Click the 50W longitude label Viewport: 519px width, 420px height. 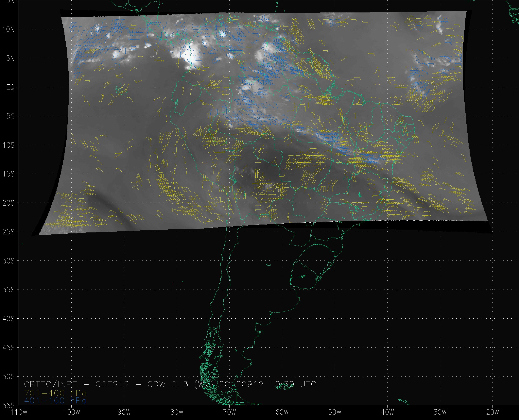pos(335,412)
